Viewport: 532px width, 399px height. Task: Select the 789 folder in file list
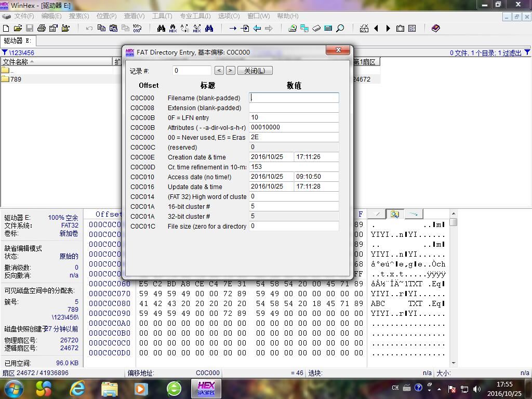tap(16, 79)
